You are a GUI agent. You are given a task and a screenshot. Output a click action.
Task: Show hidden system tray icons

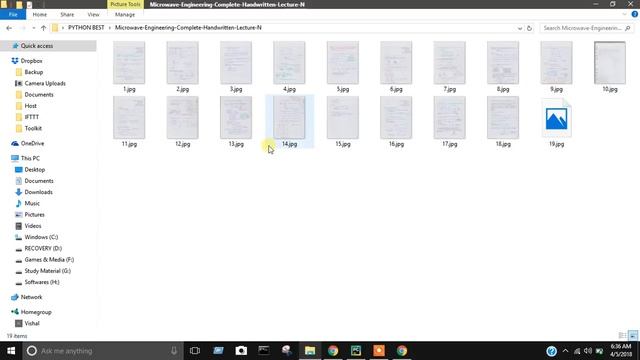tap(565, 351)
